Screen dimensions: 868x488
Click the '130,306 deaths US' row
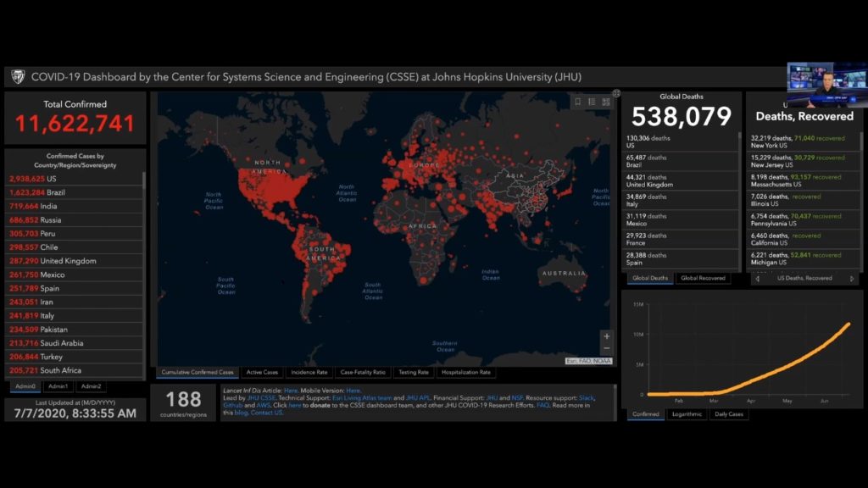point(681,141)
